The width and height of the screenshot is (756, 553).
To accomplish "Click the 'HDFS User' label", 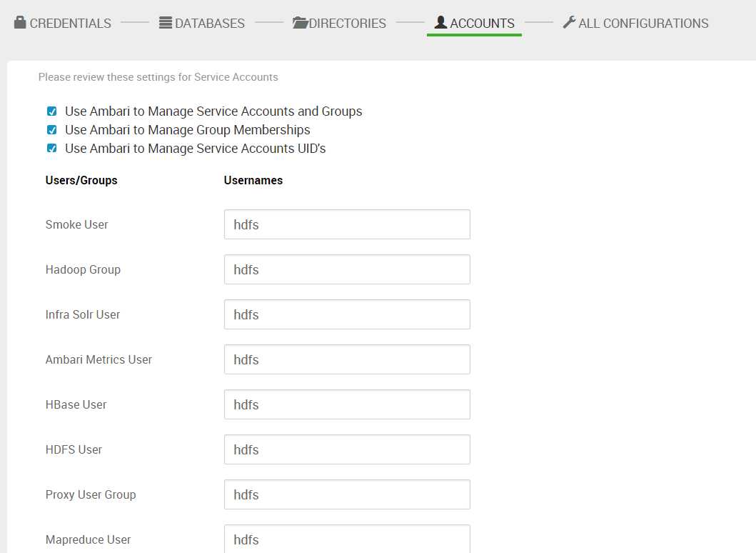I will [x=74, y=449].
